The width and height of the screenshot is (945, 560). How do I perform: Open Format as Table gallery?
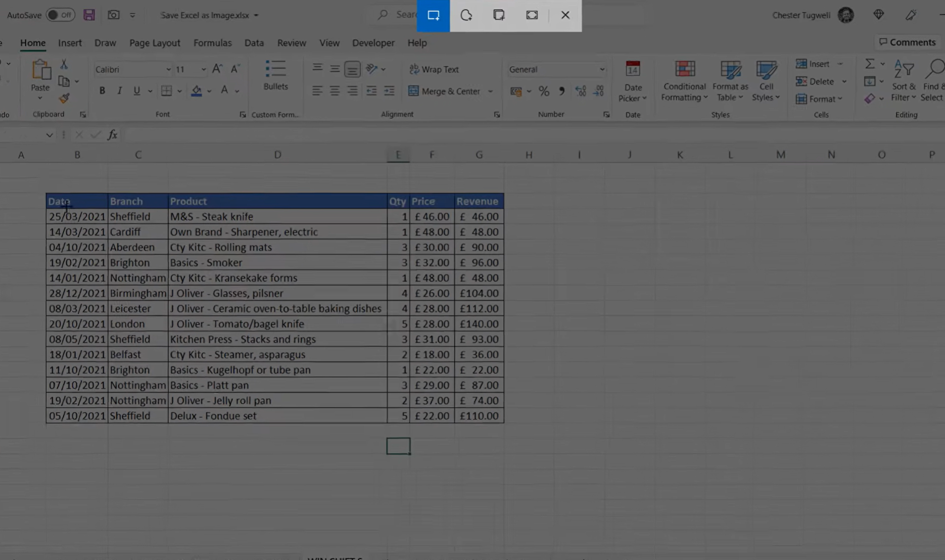coord(730,81)
